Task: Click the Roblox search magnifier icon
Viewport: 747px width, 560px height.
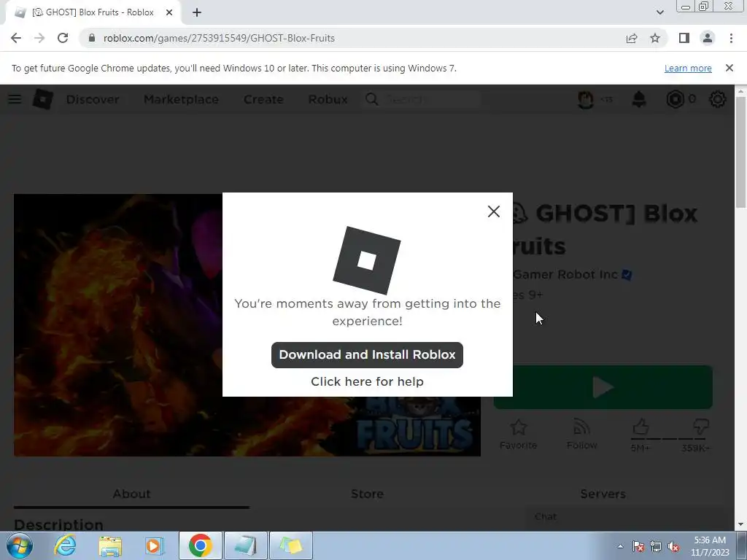Action: tap(372, 99)
